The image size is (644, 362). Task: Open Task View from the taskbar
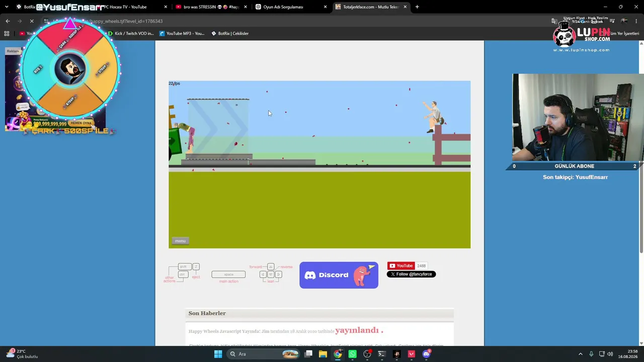[308, 354]
